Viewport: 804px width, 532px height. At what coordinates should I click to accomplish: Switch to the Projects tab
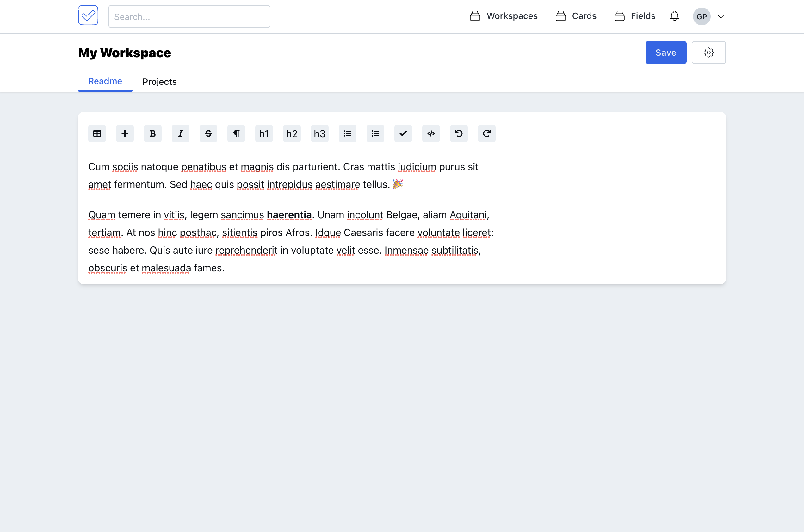[159, 81]
